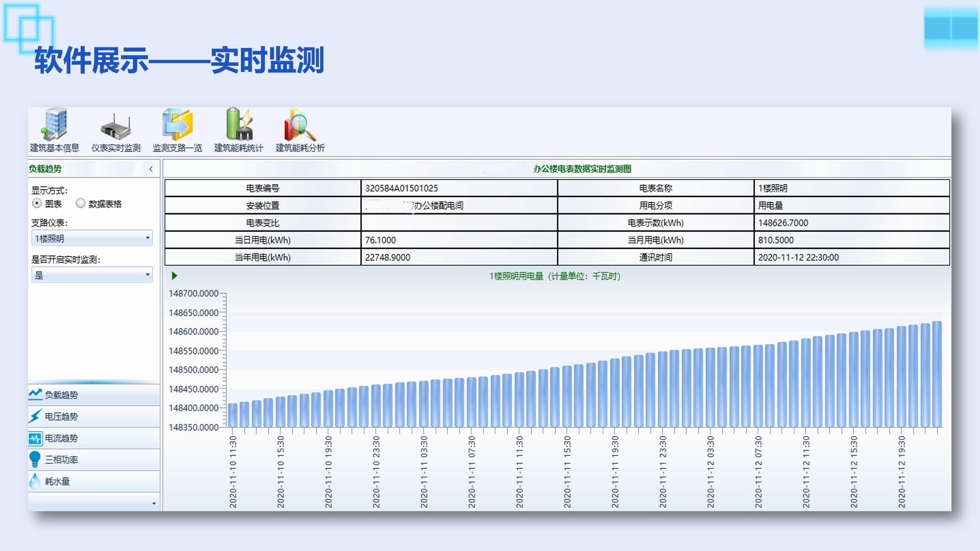980x551 pixels.
Task: Select the 数据表格 display radio button
Action: (x=80, y=203)
